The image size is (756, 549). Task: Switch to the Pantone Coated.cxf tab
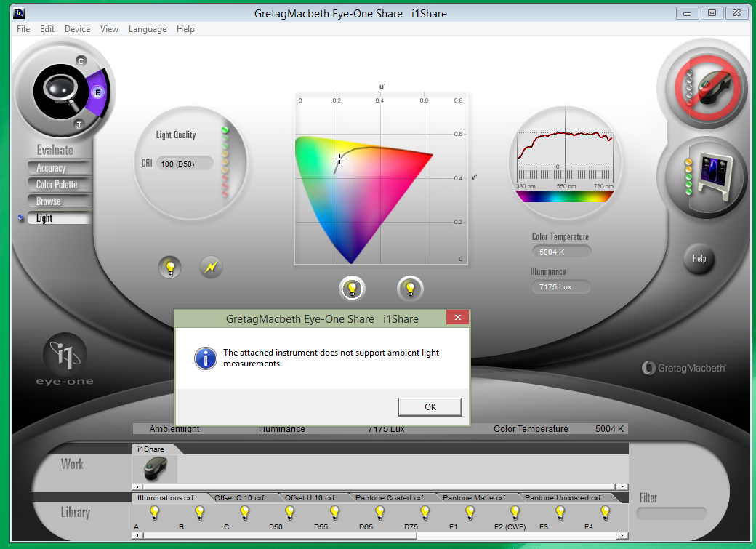point(392,497)
